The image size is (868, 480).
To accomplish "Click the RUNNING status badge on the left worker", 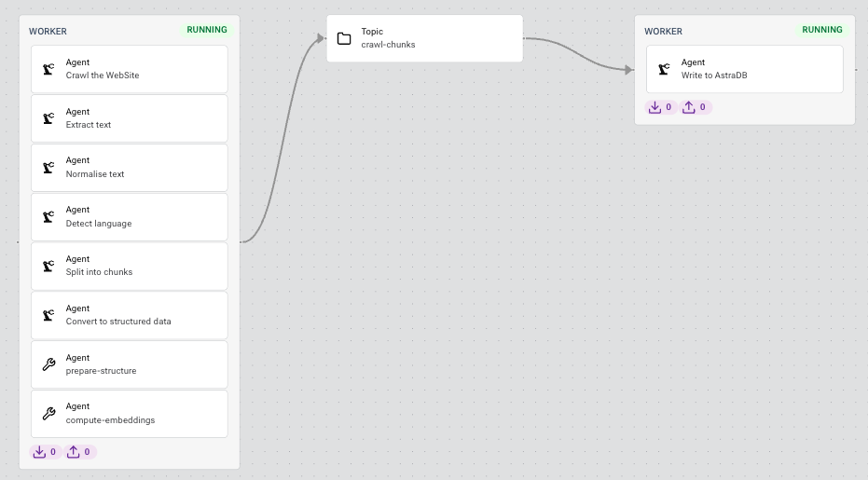I will [206, 30].
